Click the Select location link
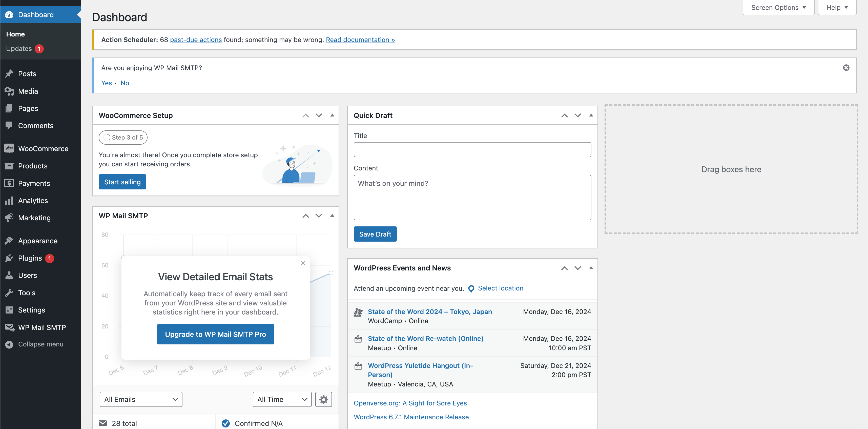Viewport: 868px width, 429px height. [500, 288]
